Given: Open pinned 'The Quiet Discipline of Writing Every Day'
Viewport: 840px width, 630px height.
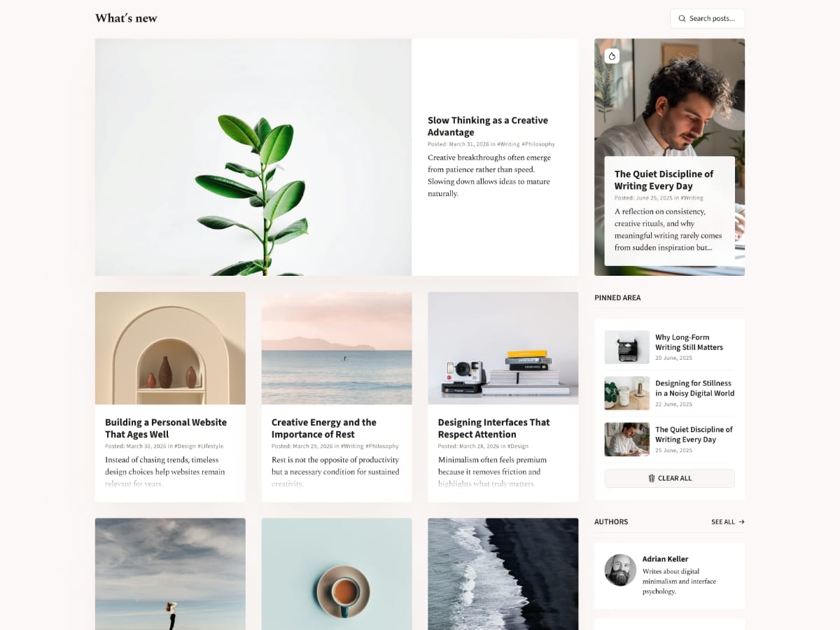Looking at the screenshot, I should coord(694,435).
